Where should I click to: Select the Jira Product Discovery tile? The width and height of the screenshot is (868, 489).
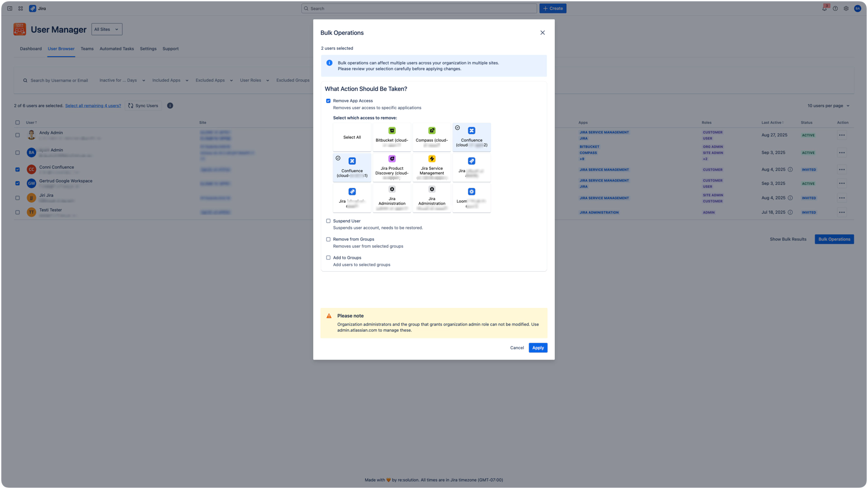pyautogui.click(x=392, y=168)
